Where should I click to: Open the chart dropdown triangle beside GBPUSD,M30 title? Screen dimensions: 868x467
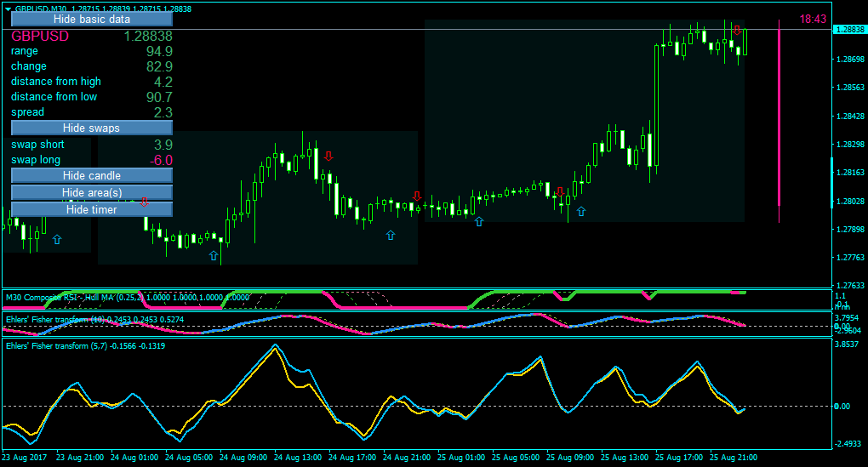point(7,9)
